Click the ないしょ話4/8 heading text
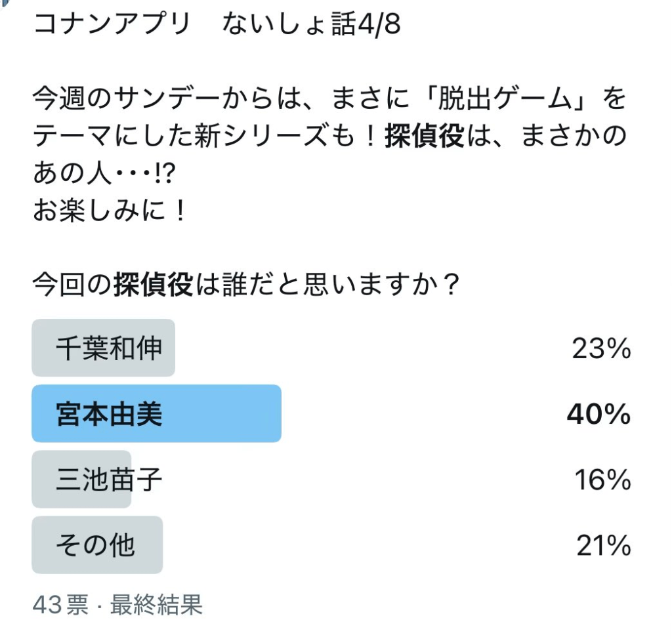The width and height of the screenshot is (672, 639). click(x=311, y=26)
